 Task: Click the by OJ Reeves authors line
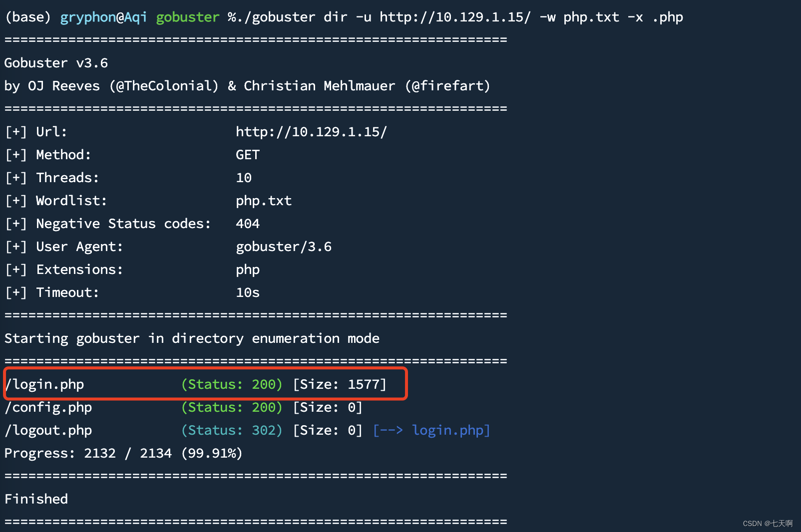(247, 86)
